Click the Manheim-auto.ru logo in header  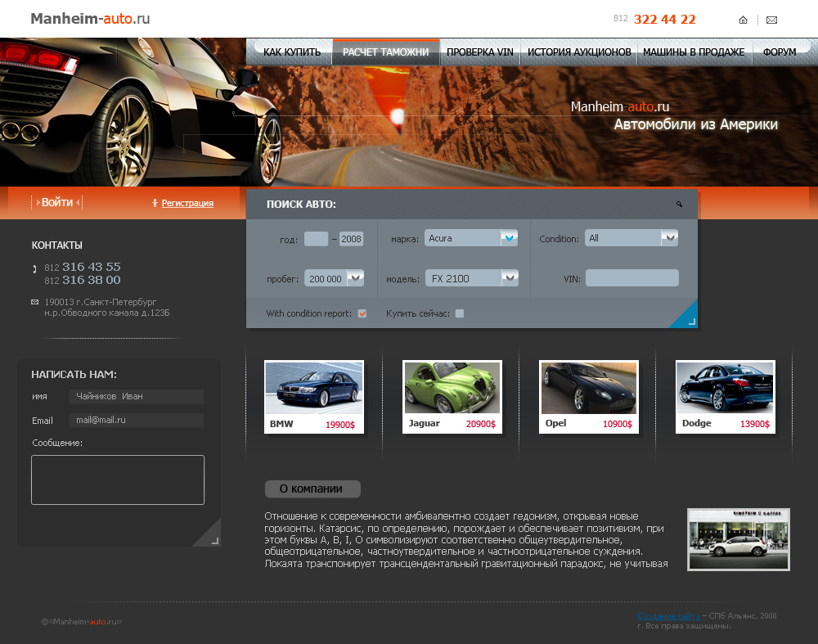click(90, 19)
